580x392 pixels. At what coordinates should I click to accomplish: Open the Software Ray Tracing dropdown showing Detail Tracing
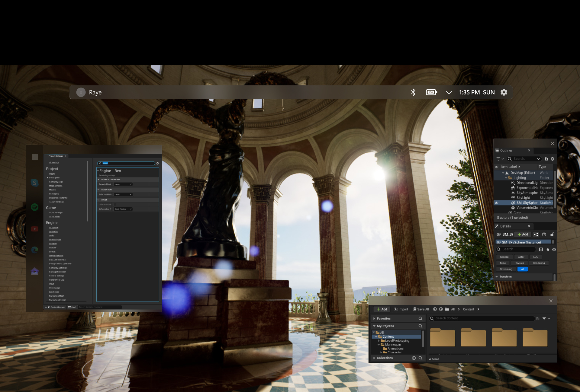[x=123, y=209]
